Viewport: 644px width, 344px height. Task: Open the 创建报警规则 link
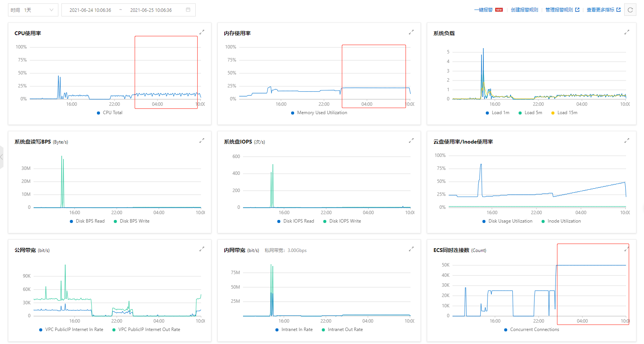coord(525,10)
